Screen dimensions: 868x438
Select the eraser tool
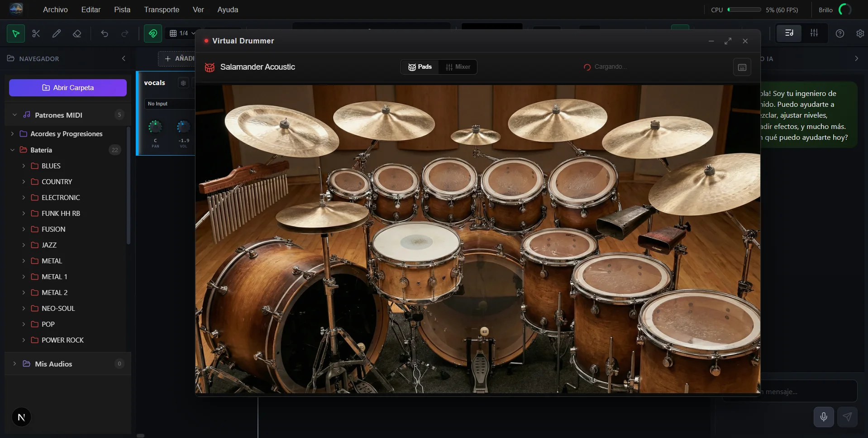click(77, 33)
